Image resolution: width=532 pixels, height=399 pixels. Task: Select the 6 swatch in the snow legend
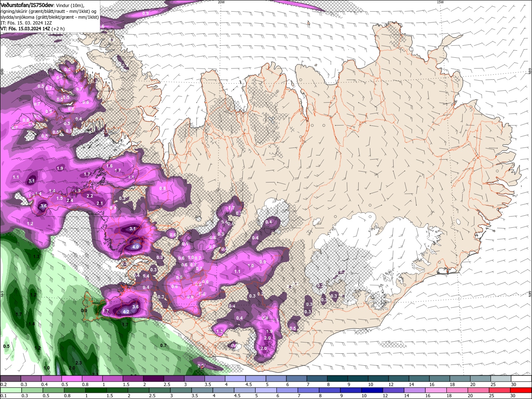296,379
